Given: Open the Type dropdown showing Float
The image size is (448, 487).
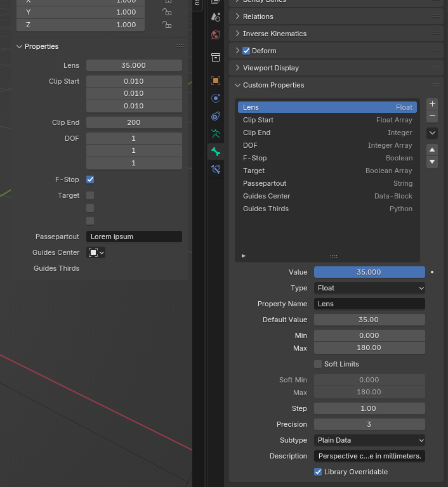Looking at the screenshot, I should (x=369, y=288).
